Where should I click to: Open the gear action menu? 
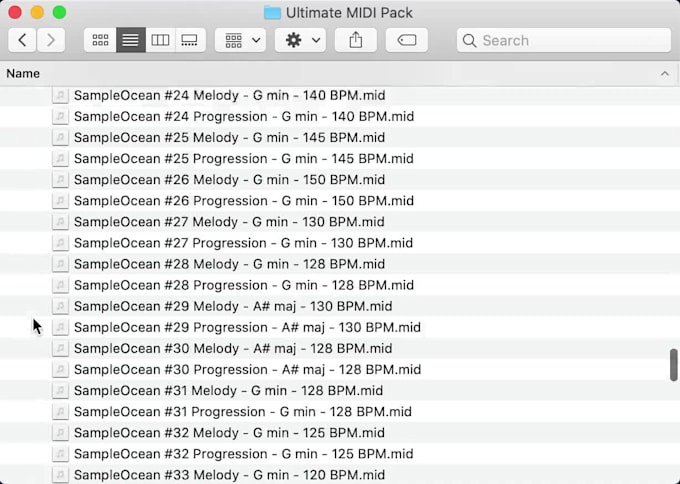click(x=301, y=40)
